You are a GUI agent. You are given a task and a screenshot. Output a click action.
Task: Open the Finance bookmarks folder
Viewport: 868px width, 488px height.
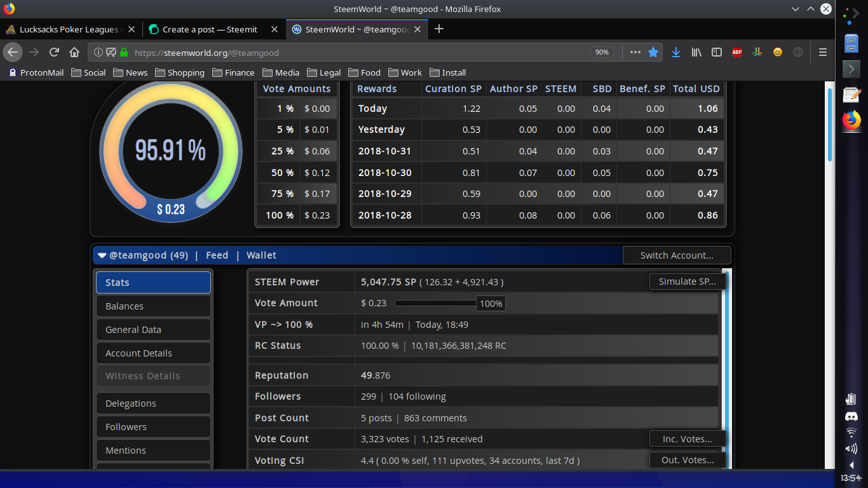click(x=233, y=72)
